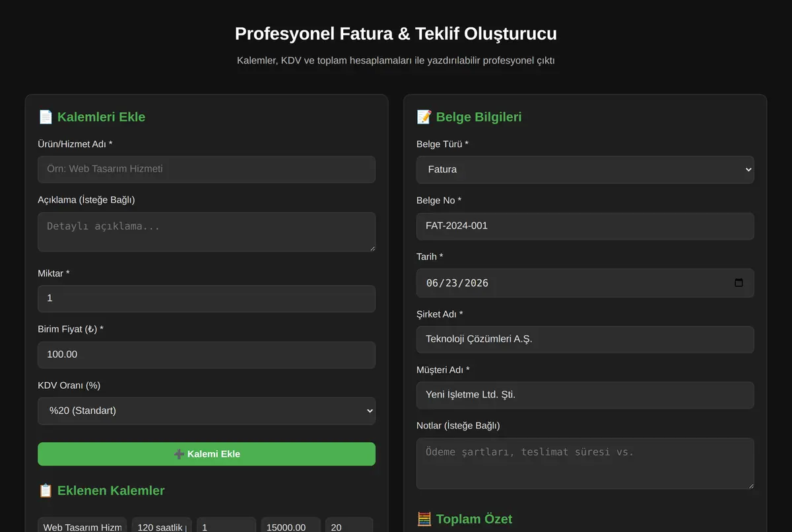Click the subtitle about Kalemler, KDV ve toplam
This screenshot has height=532, width=792.
(x=396, y=61)
